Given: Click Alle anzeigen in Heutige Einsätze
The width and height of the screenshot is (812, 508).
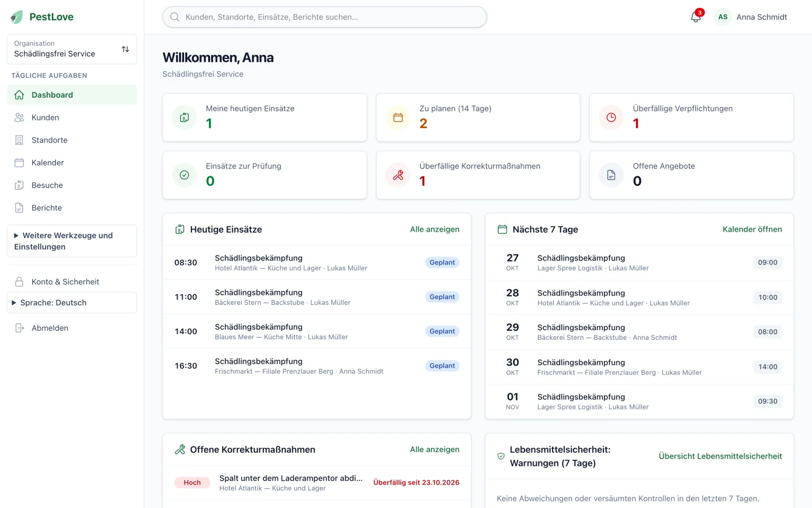Looking at the screenshot, I should [434, 230].
